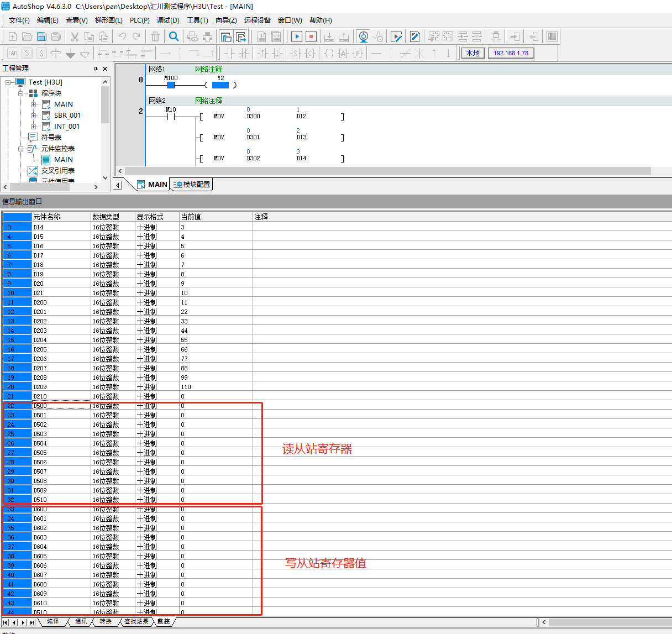Click the vertical line drawing icon
Viewport: 672px width, 634px height.
[x=391, y=53]
